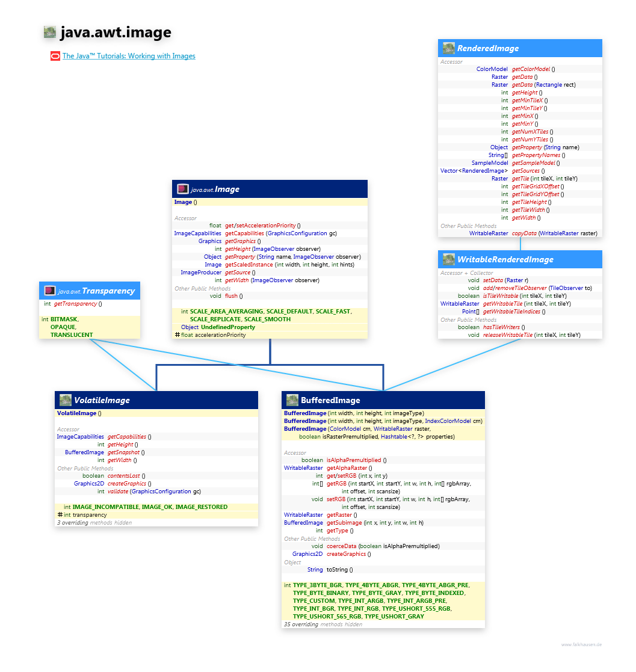636x672 pixels.
Task: Click getRaster method in BufferedImage
Action: click(339, 515)
